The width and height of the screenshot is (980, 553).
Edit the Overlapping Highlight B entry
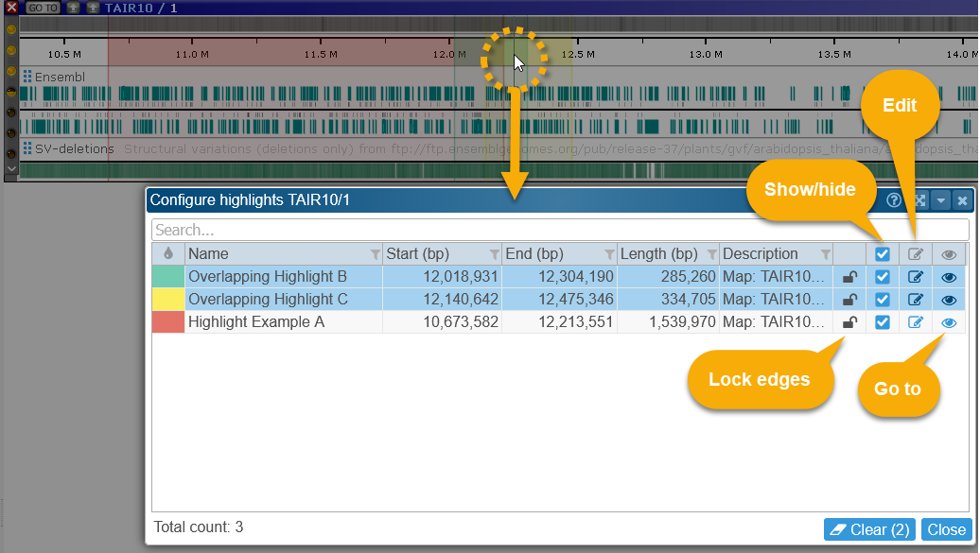pyautogui.click(x=916, y=277)
